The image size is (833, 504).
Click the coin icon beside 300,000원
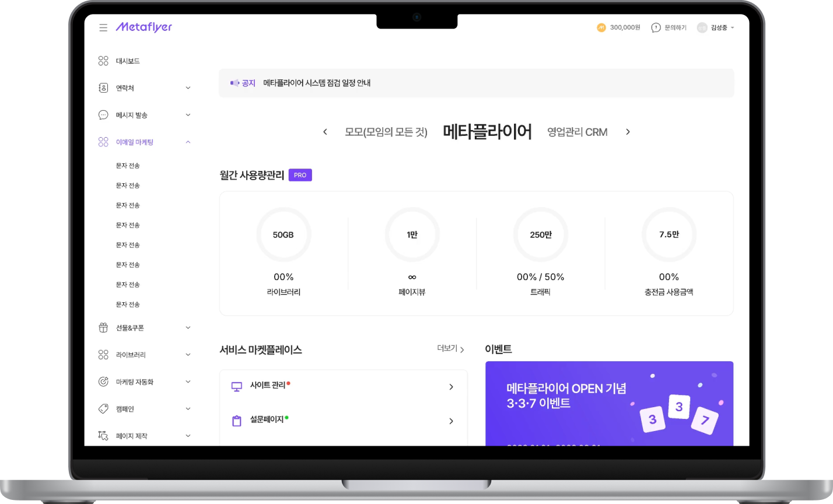601,27
